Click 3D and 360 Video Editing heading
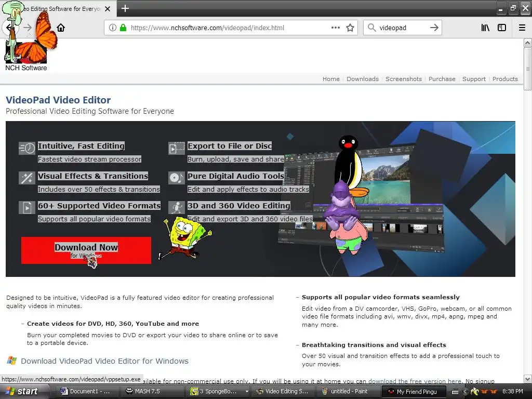The image size is (532, 399). coord(239,206)
